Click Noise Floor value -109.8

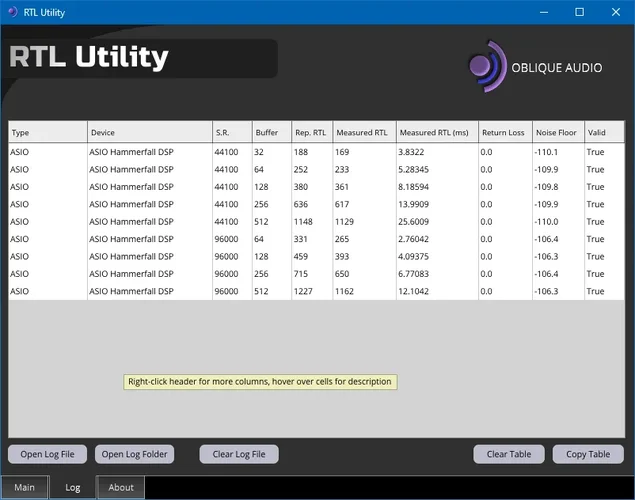click(558, 187)
